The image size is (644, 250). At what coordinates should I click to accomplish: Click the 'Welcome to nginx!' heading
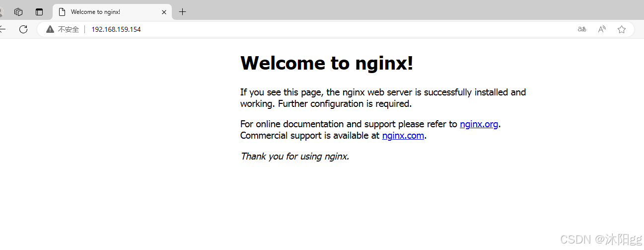[327, 63]
